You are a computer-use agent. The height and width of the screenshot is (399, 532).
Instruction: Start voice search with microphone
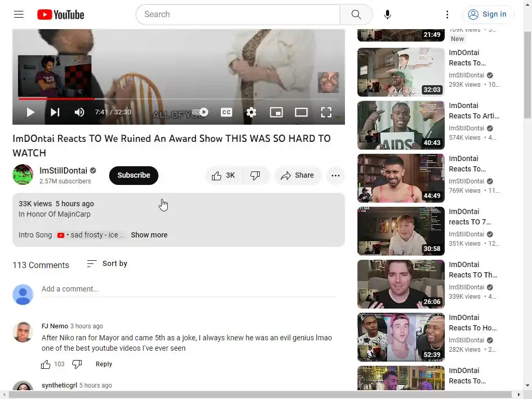[387, 14]
